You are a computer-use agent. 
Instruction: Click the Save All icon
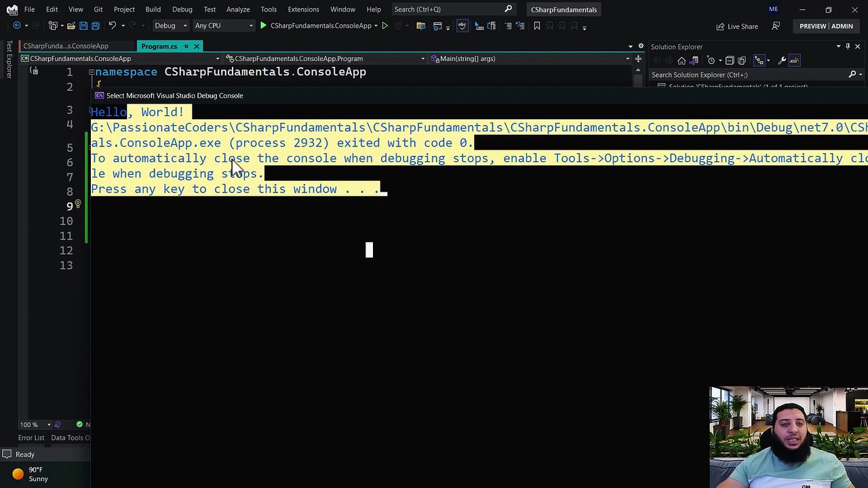[x=96, y=26]
